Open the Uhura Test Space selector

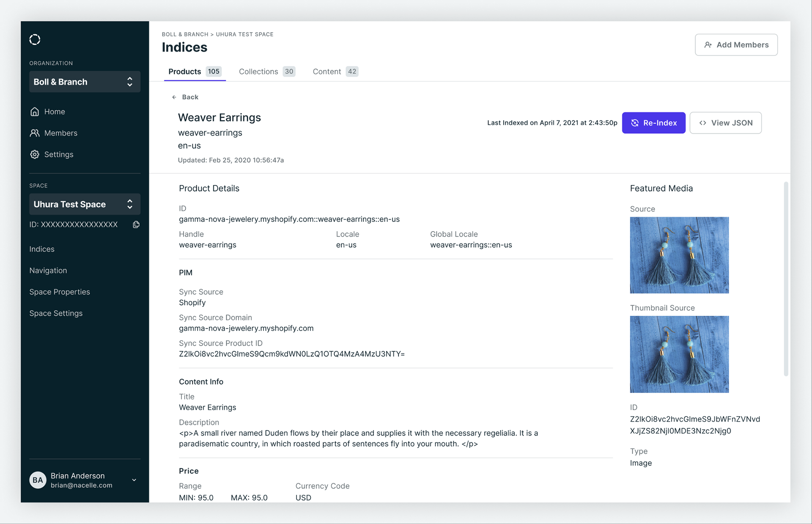(x=85, y=204)
